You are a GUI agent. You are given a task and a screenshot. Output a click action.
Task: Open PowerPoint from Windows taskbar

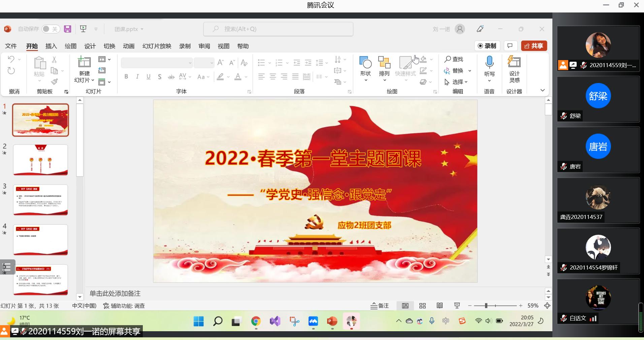pyautogui.click(x=332, y=321)
